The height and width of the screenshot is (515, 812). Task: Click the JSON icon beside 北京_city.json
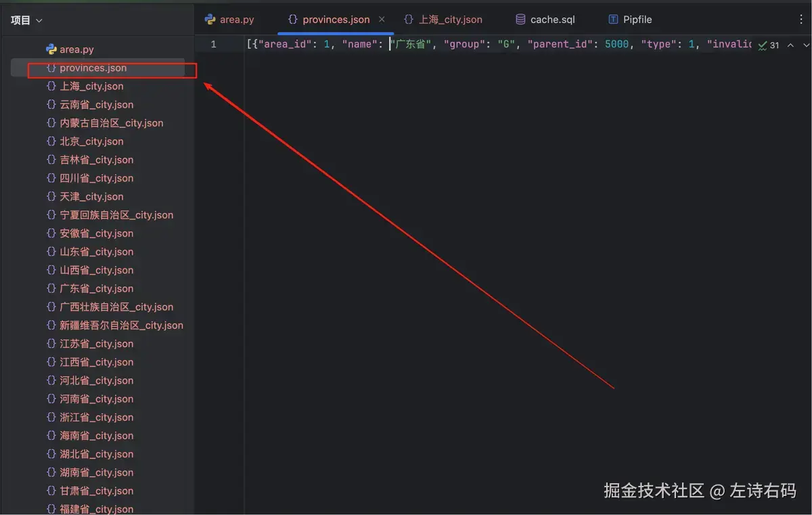coord(50,141)
